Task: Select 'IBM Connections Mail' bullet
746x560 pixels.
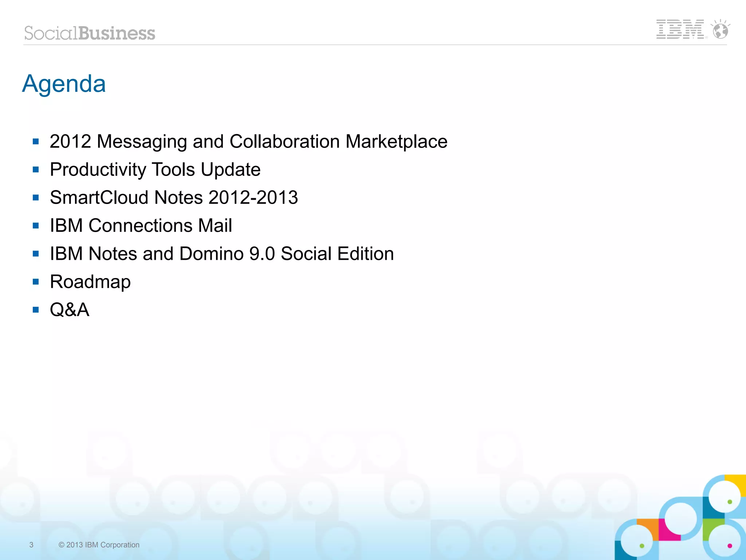Action: click(141, 226)
